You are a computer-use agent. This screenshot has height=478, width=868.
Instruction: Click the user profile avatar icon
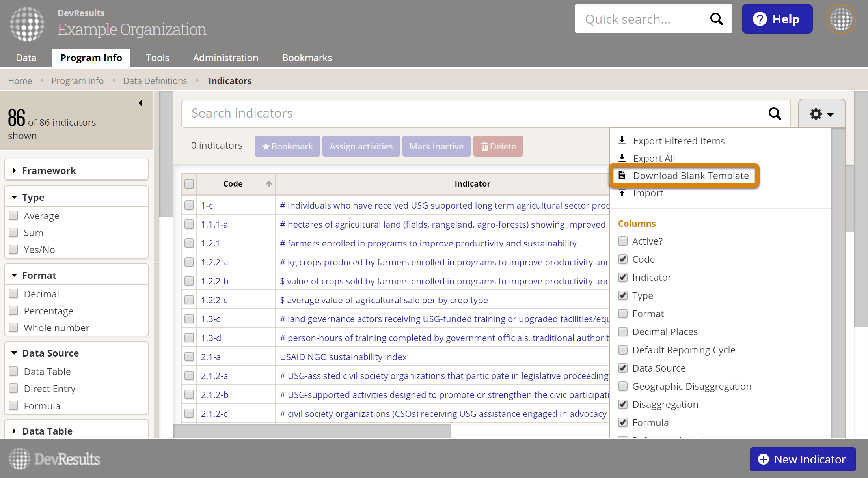(x=841, y=19)
